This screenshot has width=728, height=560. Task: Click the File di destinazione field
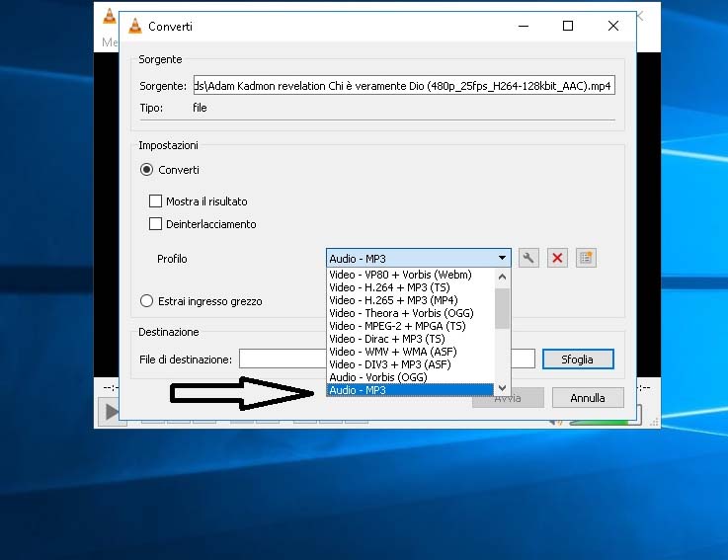(387, 359)
